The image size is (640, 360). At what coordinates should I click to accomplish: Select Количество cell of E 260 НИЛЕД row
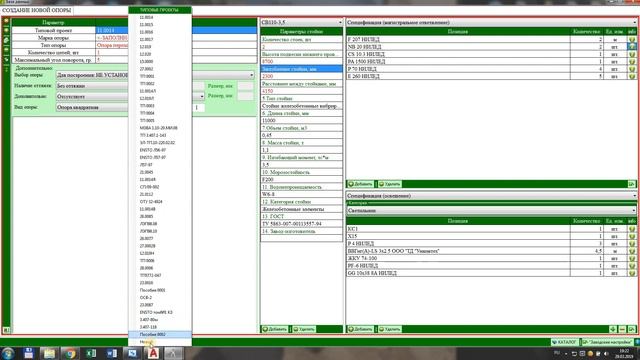587,76
